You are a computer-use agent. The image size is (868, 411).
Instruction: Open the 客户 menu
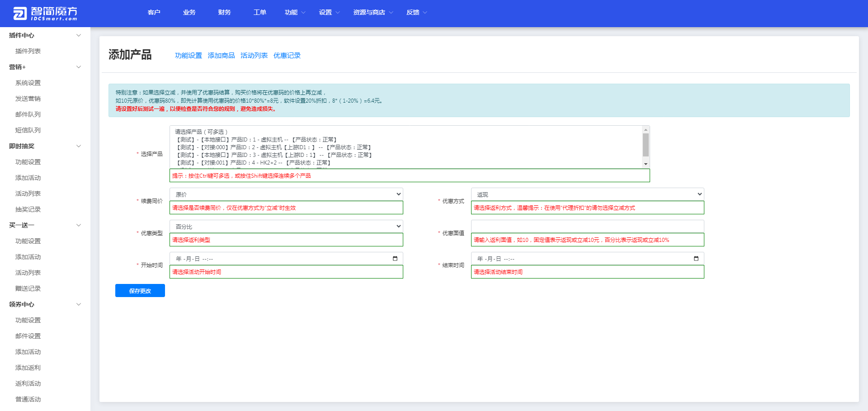[154, 12]
